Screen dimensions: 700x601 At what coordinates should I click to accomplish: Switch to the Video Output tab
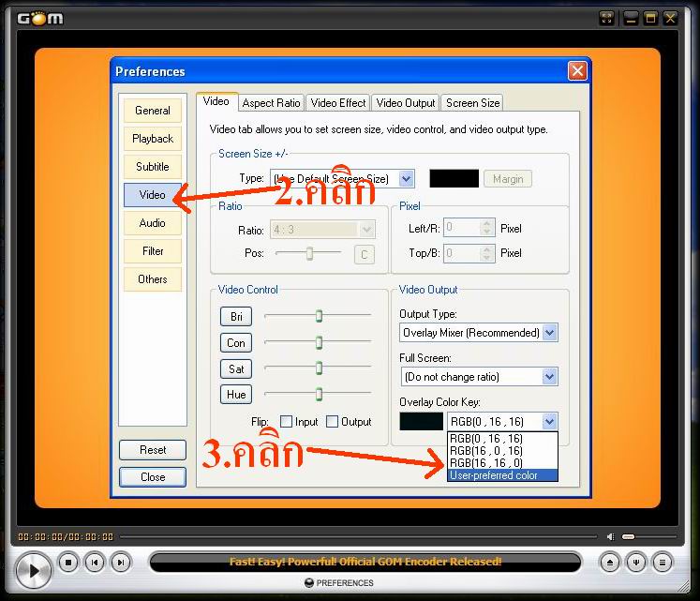pos(406,103)
